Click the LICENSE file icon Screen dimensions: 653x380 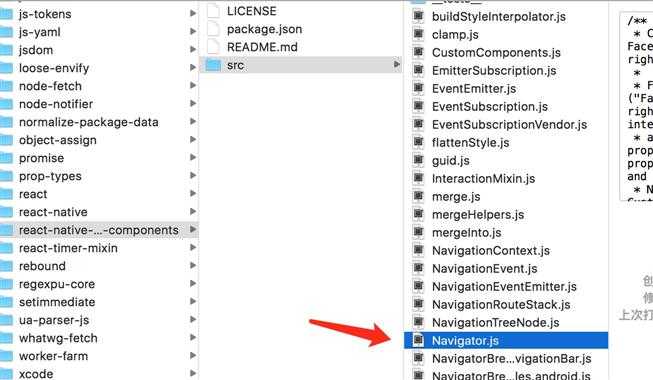point(213,11)
